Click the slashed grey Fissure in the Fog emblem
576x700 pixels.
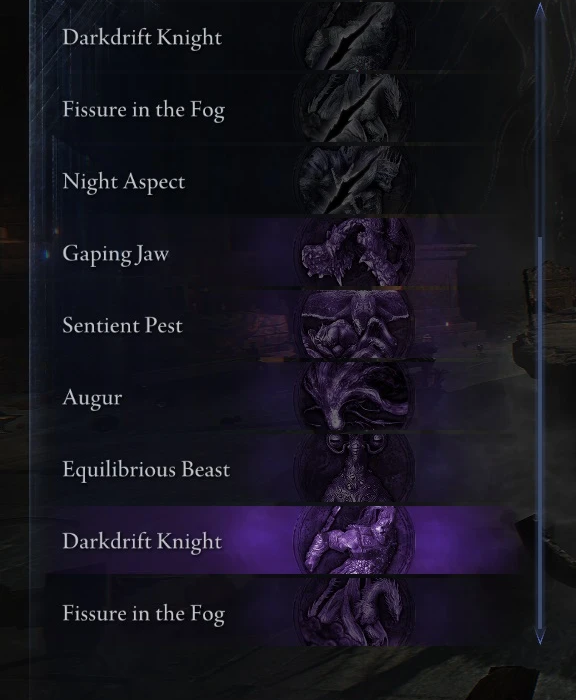click(x=355, y=108)
